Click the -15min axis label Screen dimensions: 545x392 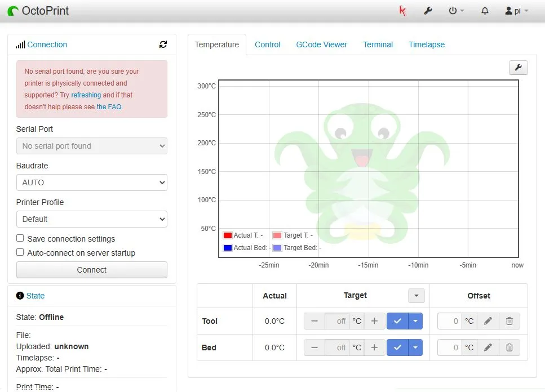[x=368, y=265]
